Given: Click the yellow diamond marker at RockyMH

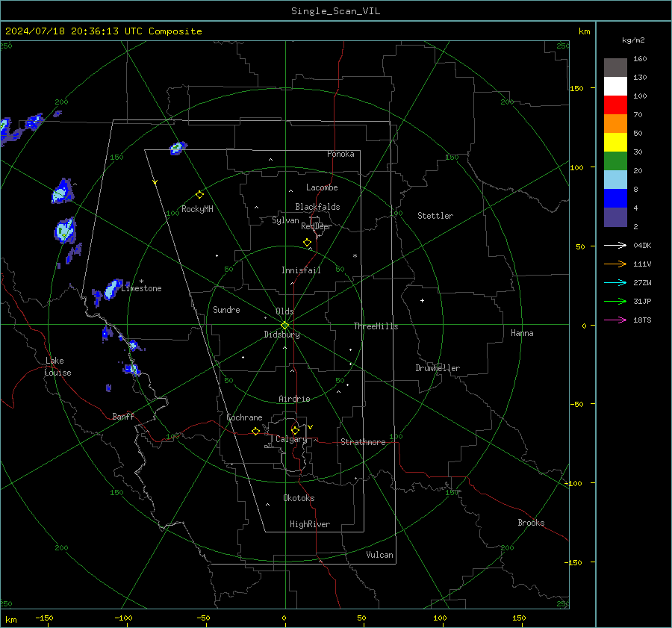Looking at the screenshot, I should [x=199, y=195].
